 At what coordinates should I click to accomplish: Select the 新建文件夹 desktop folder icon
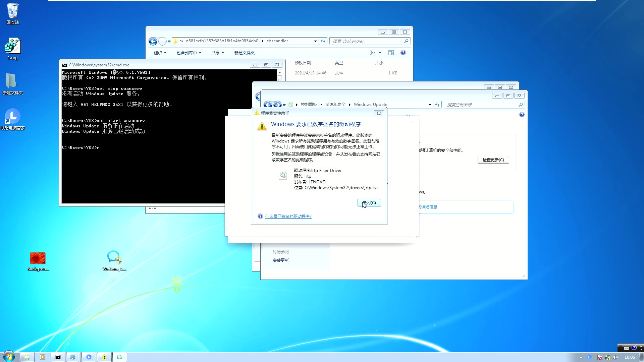[13, 84]
